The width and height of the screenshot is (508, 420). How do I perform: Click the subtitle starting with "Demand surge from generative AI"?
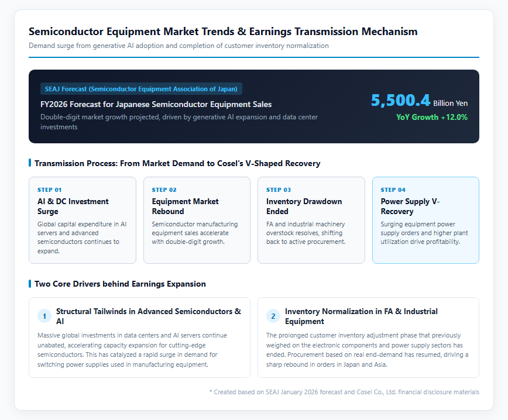coord(179,46)
